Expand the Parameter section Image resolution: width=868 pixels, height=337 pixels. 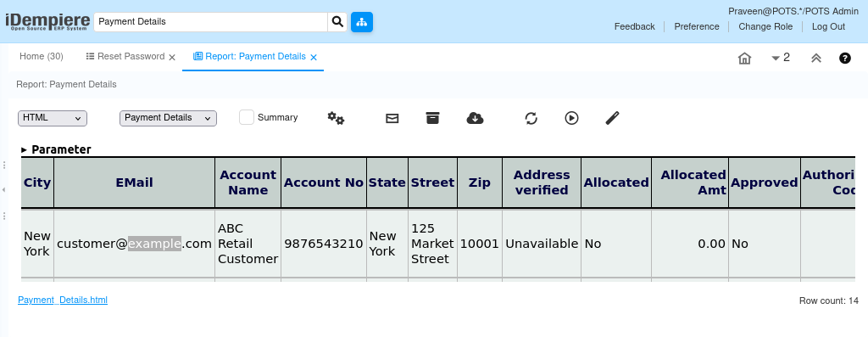[56, 149]
